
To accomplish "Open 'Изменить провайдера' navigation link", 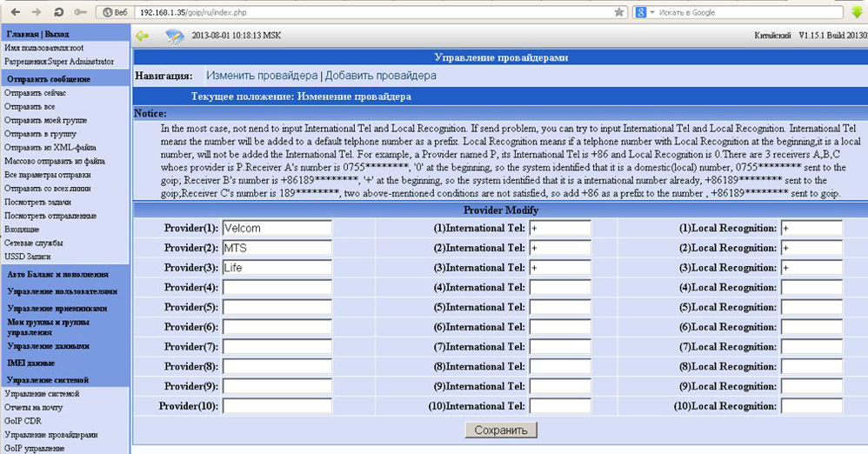I will [x=262, y=76].
